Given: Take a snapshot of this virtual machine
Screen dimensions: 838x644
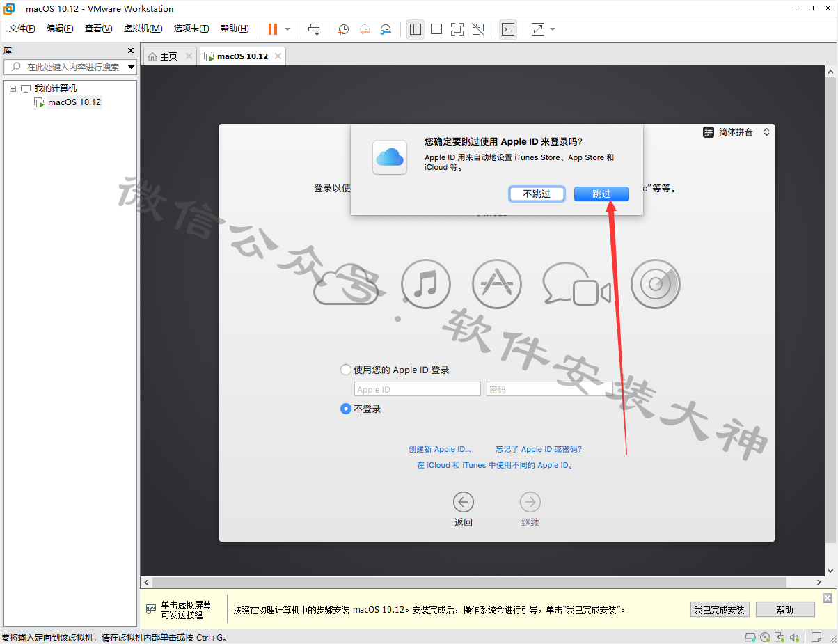Looking at the screenshot, I should 343,29.
